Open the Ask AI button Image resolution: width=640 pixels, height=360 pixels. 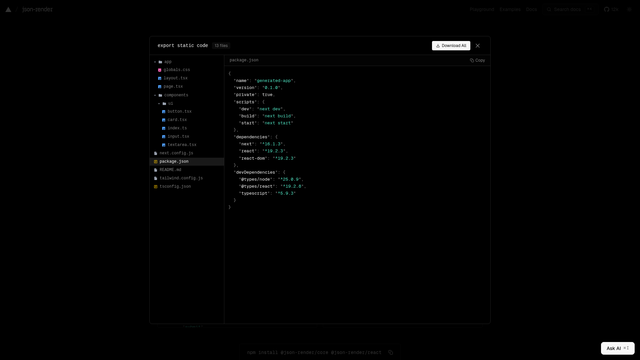point(618,348)
